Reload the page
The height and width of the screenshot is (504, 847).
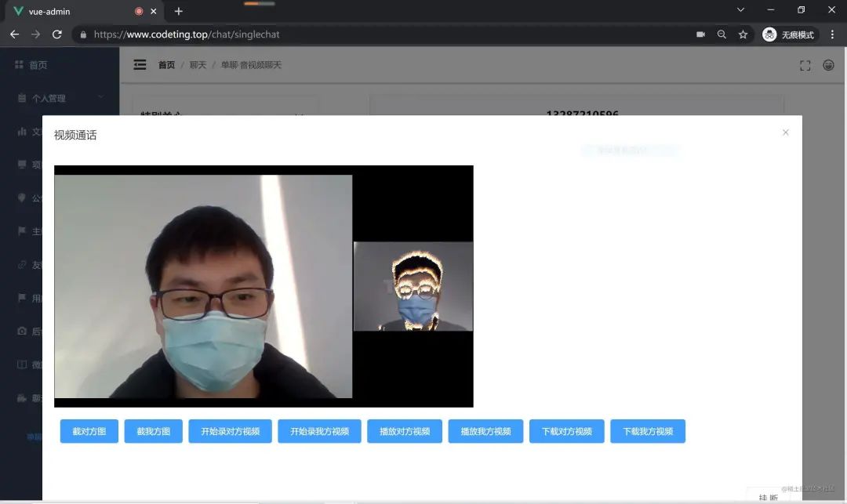click(56, 34)
